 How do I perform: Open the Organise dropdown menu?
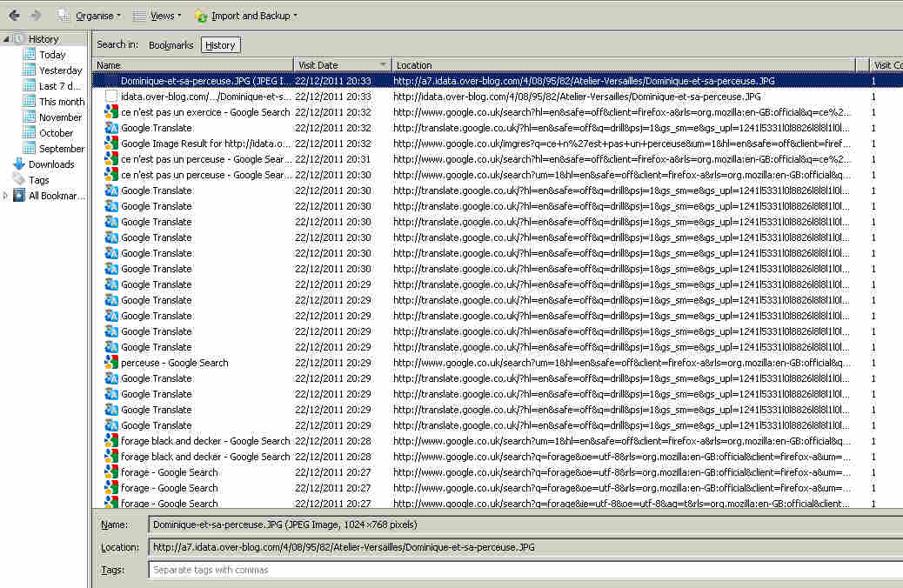(90, 16)
